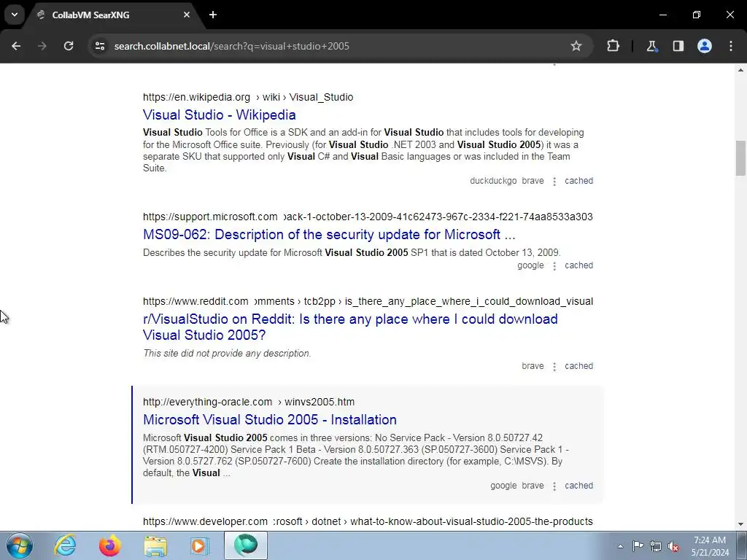Expand options menu for MS09-062 result
The image size is (747, 560).
[554, 266]
